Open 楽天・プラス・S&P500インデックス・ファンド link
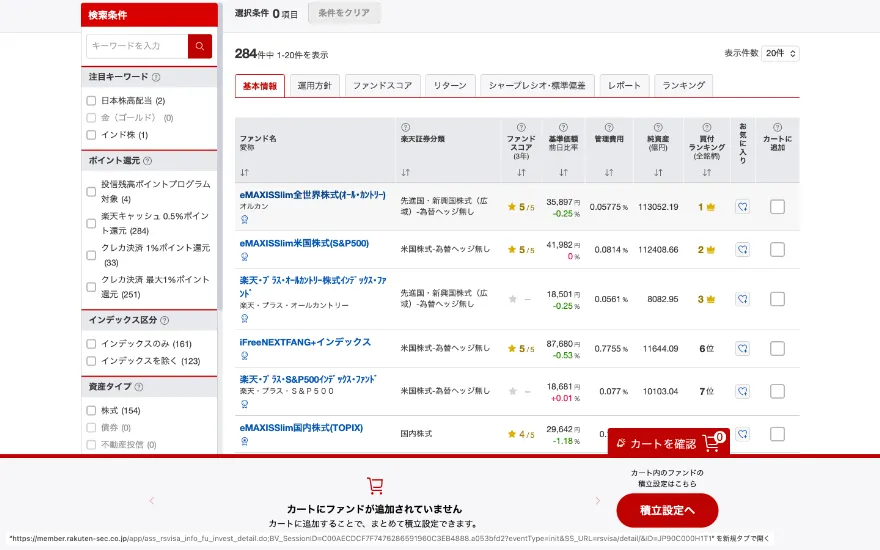The image size is (880, 550). [x=308, y=379]
